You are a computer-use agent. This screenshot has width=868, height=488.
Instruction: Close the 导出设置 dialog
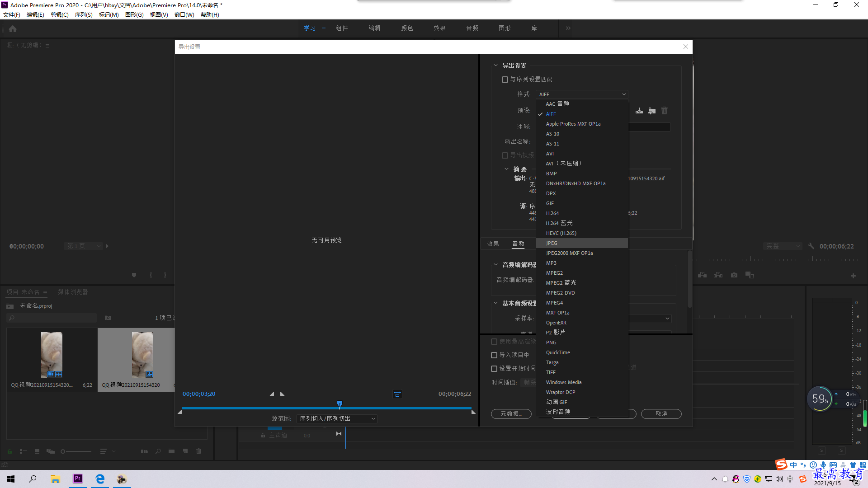686,47
